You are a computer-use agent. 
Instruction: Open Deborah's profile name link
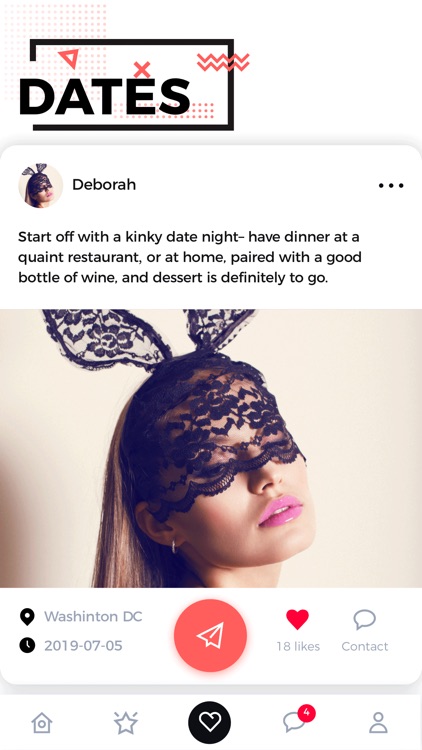tap(104, 185)
